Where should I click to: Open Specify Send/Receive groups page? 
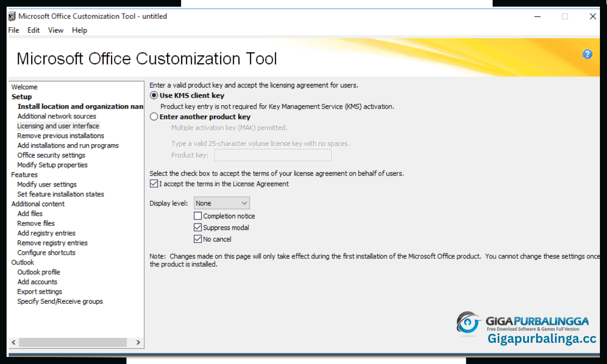tap(60, 301)
